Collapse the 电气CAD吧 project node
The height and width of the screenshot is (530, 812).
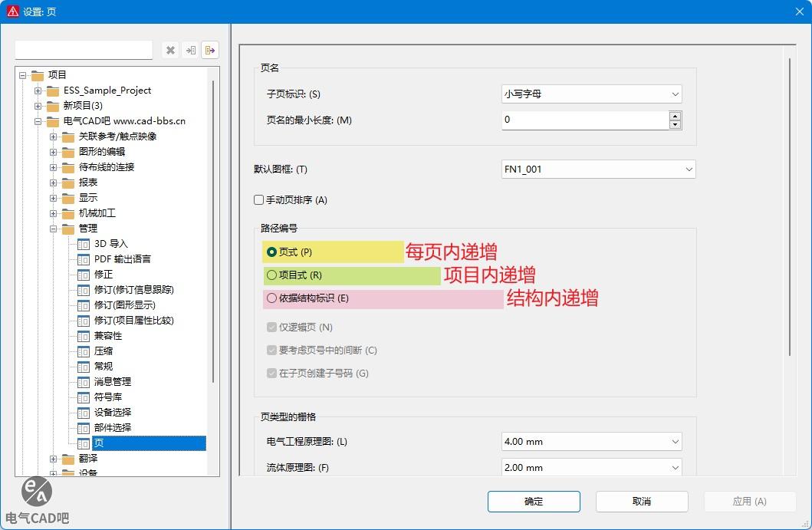click(x=38, y=122)
